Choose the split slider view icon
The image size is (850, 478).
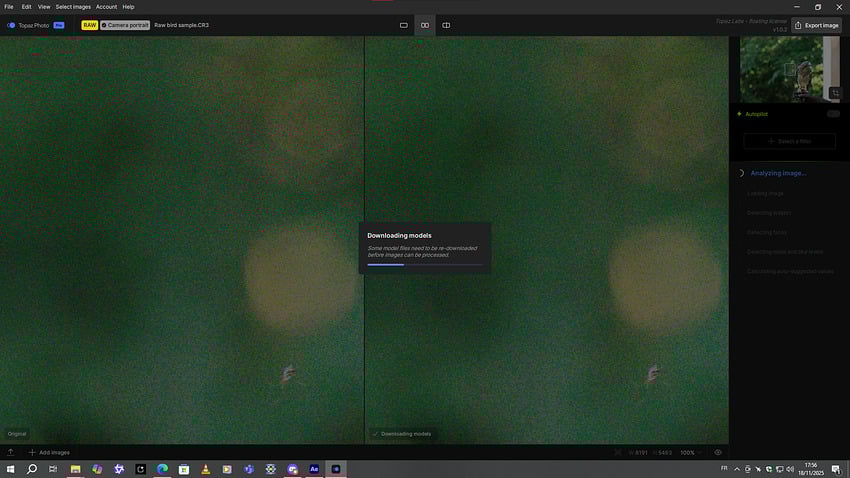[446, 25]
